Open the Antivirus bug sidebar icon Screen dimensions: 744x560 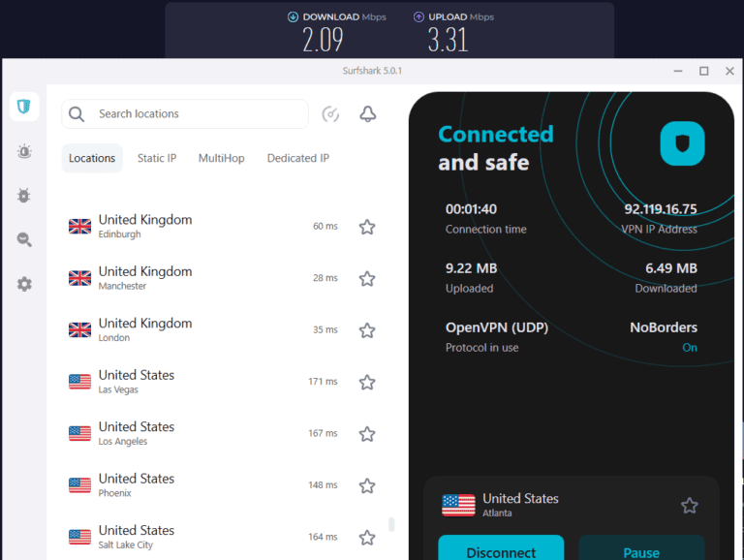[x=24, y=196]
